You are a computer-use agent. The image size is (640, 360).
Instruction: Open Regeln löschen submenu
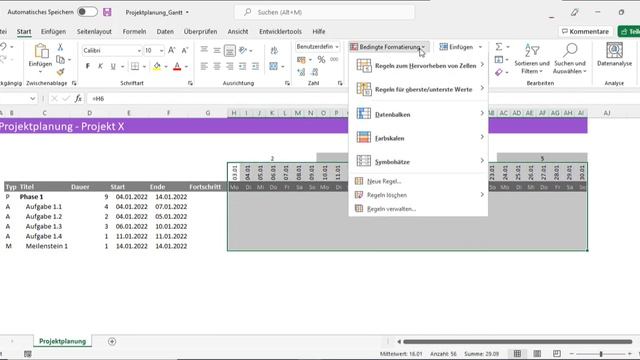pos(419,195)
